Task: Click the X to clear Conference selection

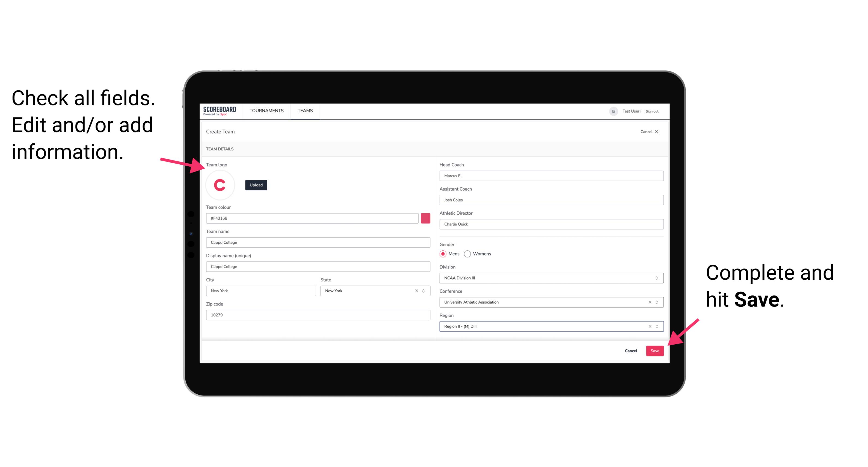Action: 648,302
